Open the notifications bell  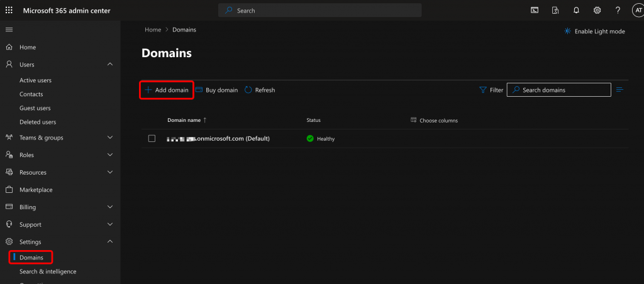click(x=576, y=10)
